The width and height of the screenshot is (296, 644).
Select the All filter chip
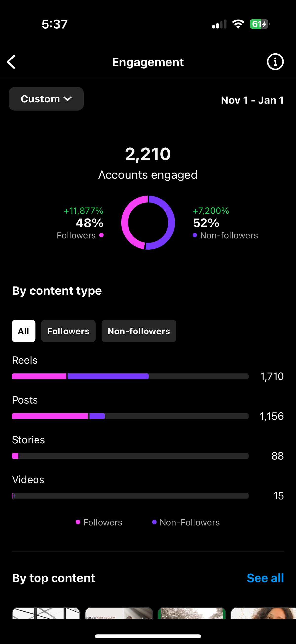pyautogui.click(x=23, y=331)
